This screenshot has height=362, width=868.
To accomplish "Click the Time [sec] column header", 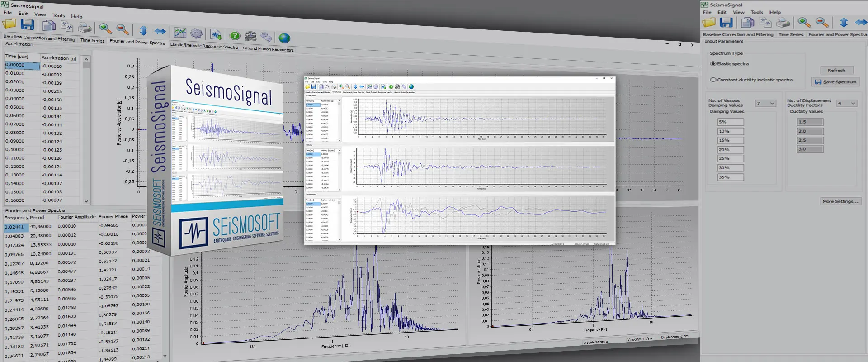I will (x=22, y=56).
